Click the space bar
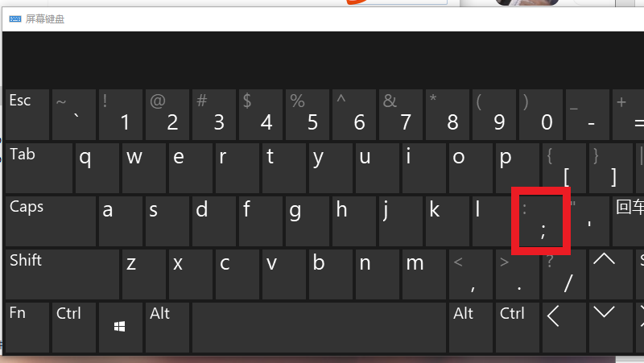The width and height of the screenshot is (644, 363). pyautogui.click(x=319, y=328)
